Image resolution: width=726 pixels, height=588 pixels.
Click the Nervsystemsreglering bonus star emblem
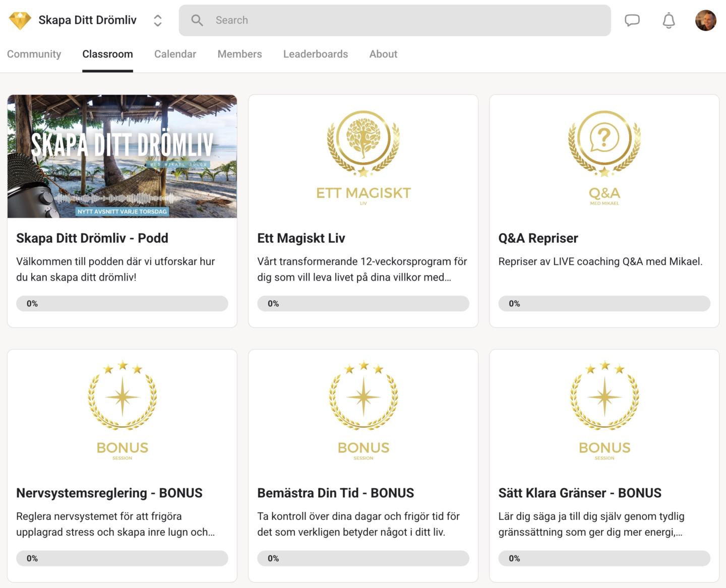coord(122,396)
